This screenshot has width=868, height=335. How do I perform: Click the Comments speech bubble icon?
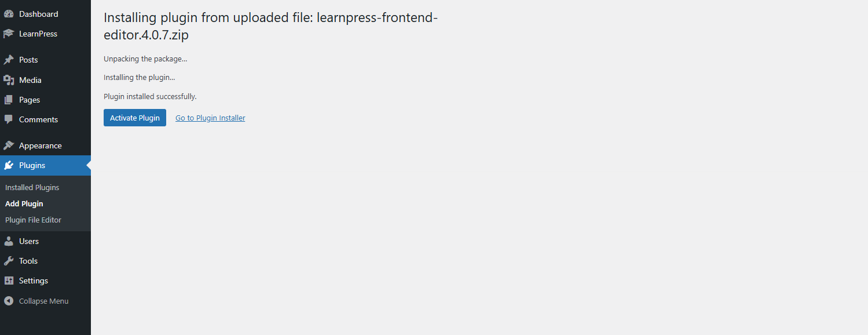coord(9,119)
